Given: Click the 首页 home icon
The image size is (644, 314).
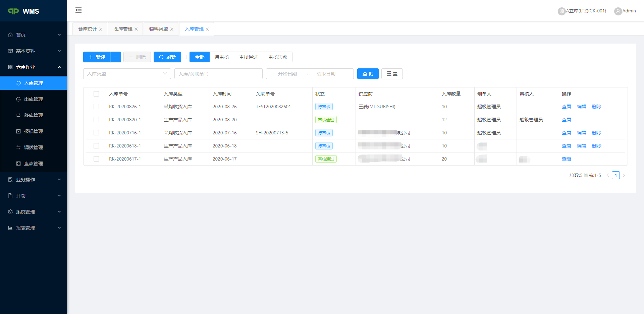Looking at the screenshot, I should click(10, 35).
